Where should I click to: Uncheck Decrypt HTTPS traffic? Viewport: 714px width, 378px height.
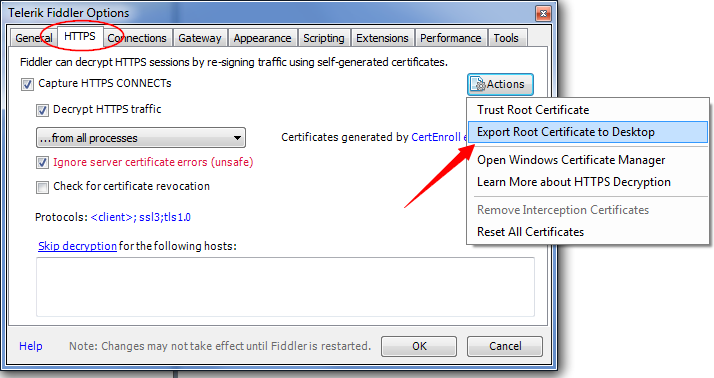[x=42, y=110]
